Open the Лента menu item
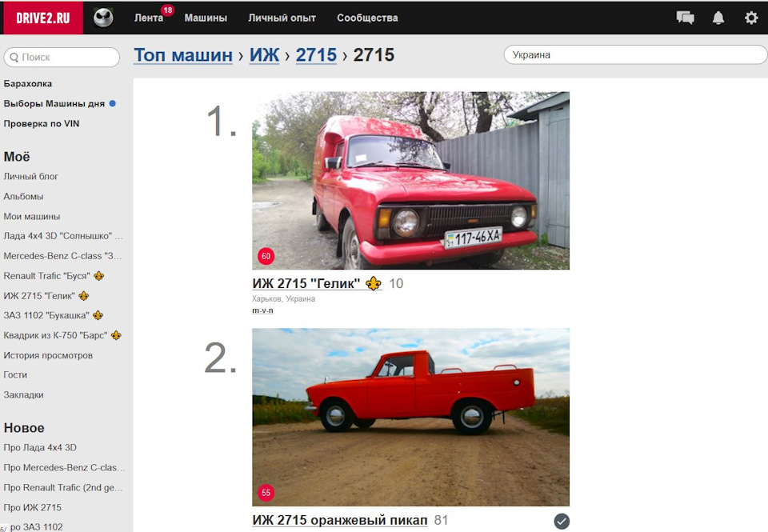The width and height of the screenshot is (768, 532). [149, 18]
